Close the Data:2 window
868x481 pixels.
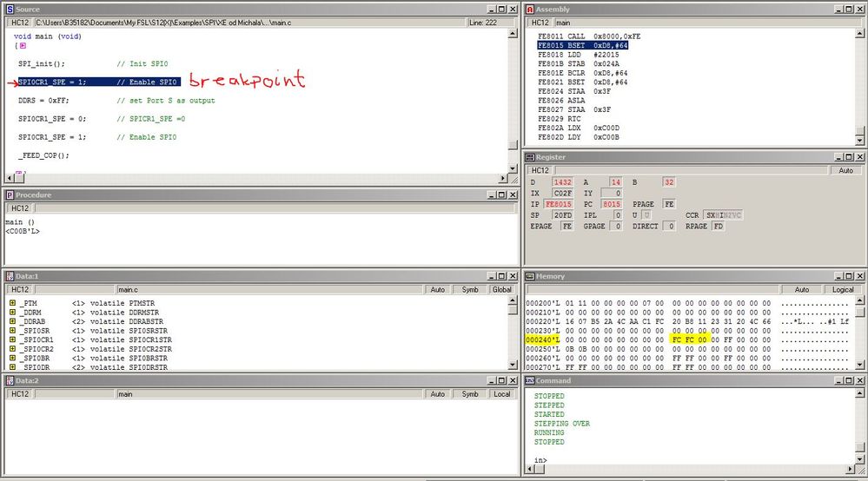pos(513,381)
